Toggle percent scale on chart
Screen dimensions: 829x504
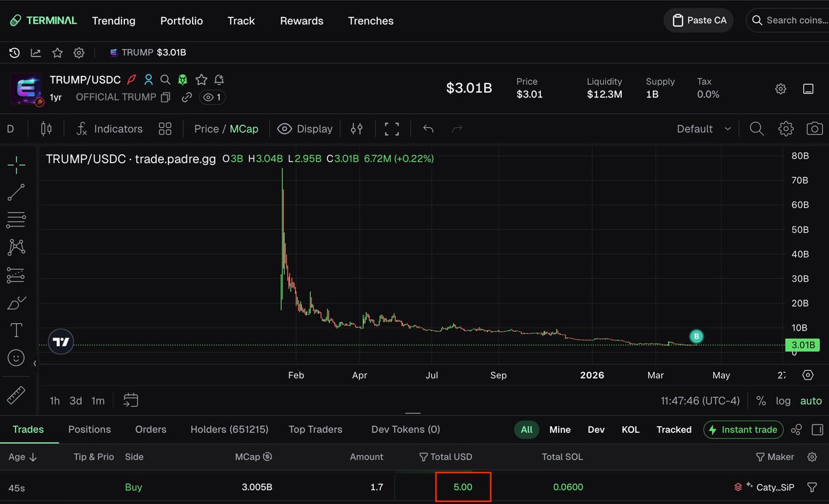point(761,400)
